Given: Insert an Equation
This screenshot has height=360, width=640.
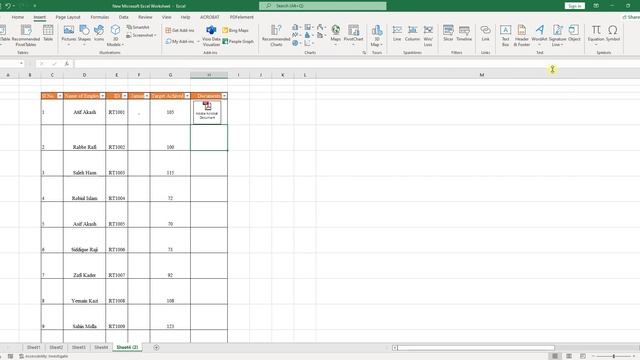Looking at the screenshot, I should tap(596, 34).
